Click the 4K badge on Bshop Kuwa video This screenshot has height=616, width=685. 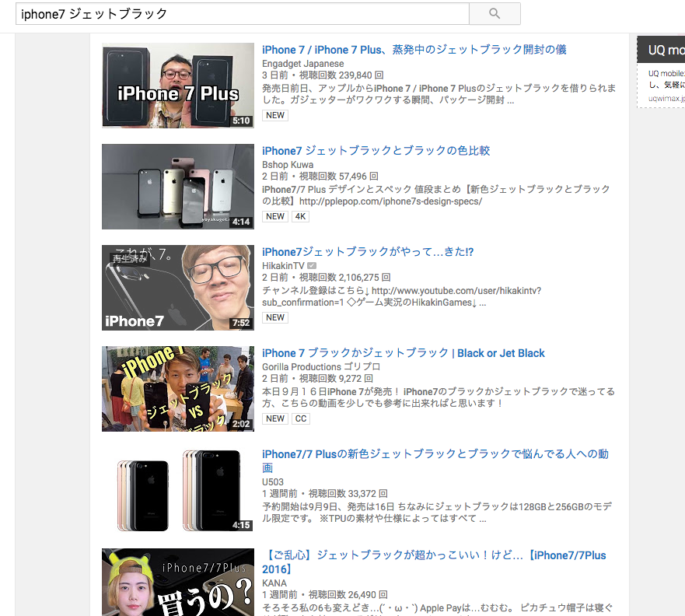click(x=300, y=216)
